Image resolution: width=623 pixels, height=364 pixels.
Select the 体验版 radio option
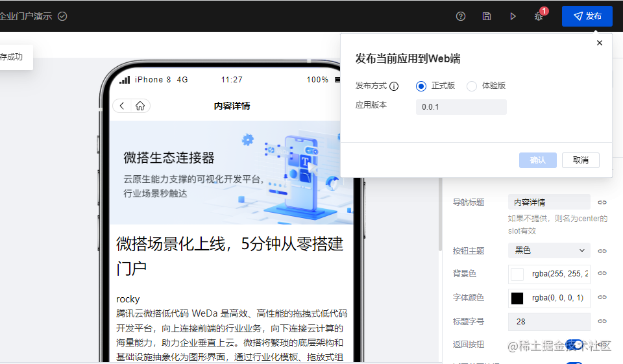[x=472, y=86]
